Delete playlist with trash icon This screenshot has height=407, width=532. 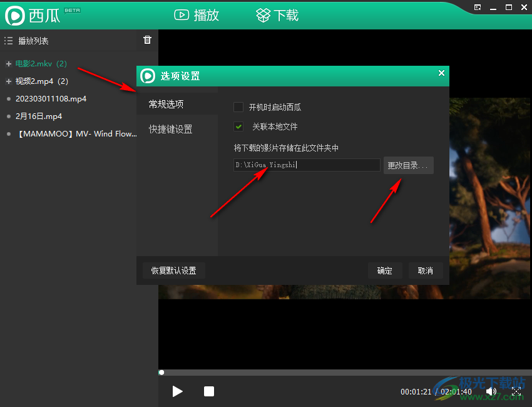click(147, 39)
